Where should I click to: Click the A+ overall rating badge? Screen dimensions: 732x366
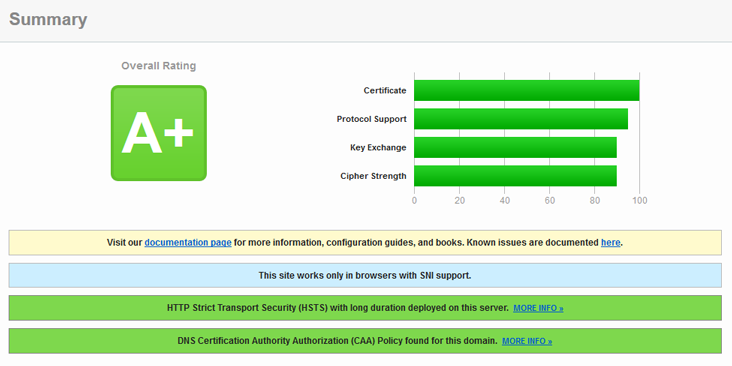(159, 133)
